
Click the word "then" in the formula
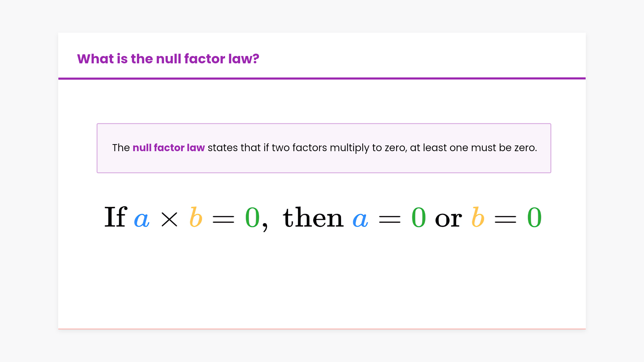coord(313,217)
